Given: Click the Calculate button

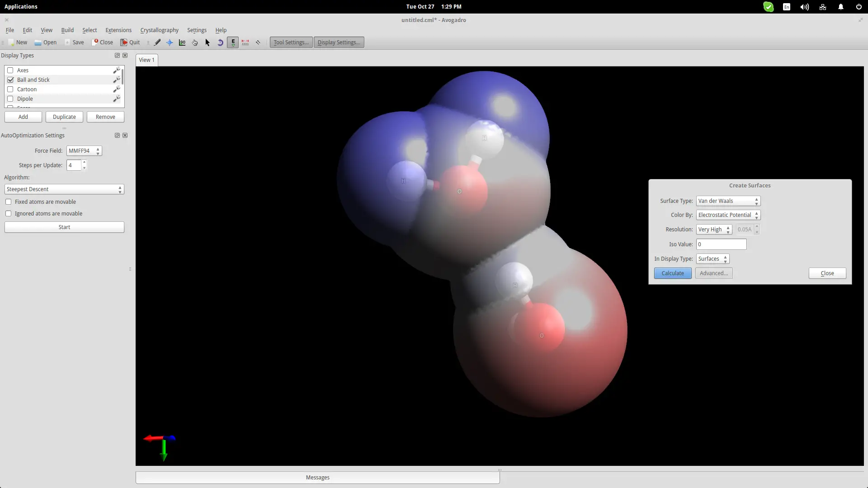Looking at the screenshot, I should pos(673,273).
